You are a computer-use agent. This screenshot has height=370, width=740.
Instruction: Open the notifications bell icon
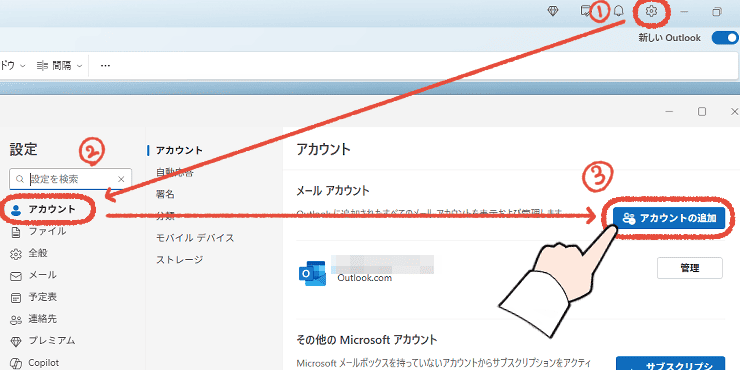pyautogui.click(x=618, y=11)
